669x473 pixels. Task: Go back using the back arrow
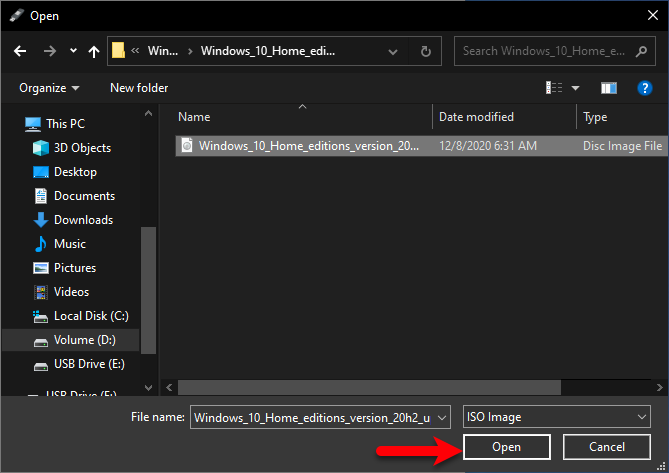pyautogui.click(x=20, y=52)
